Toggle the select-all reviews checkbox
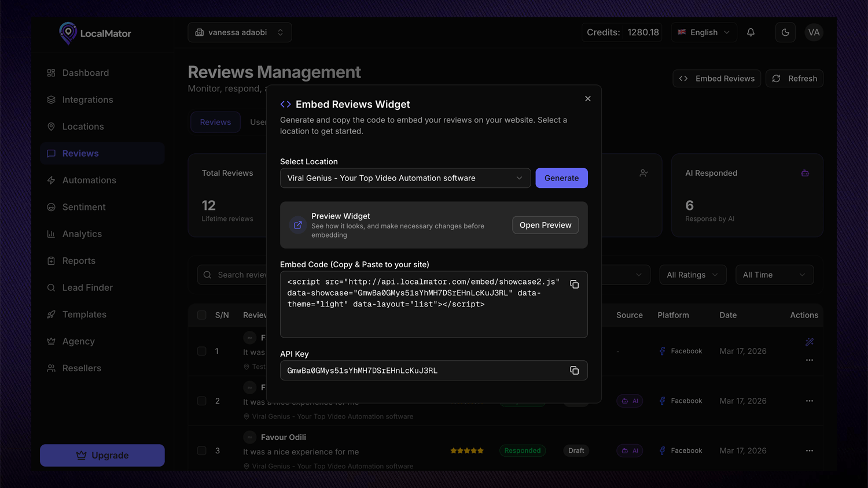This screenshot has height=488, width=868. (x=202, y=315)
